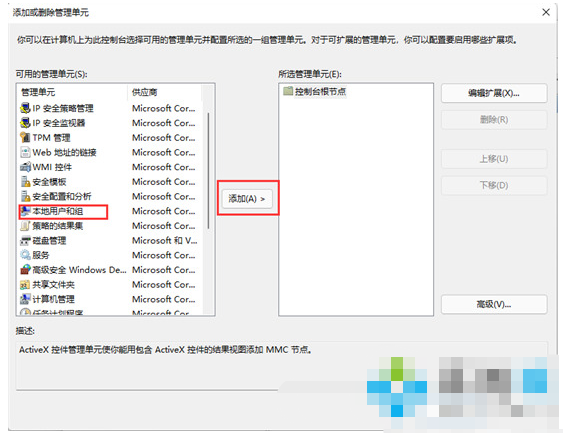This screenshot has height=433, width=563.
Task: Select the 安全模板 entry
Action: 109,182
